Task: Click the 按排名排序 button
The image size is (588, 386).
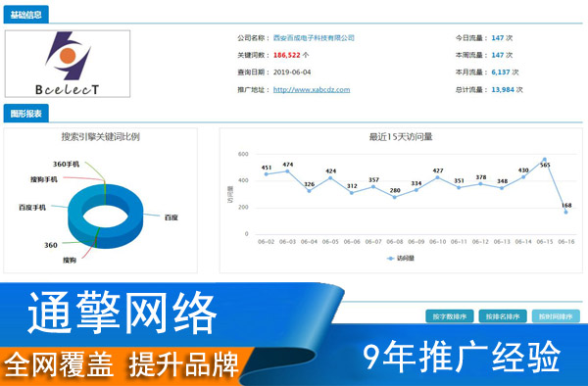Action: point(503,316)
